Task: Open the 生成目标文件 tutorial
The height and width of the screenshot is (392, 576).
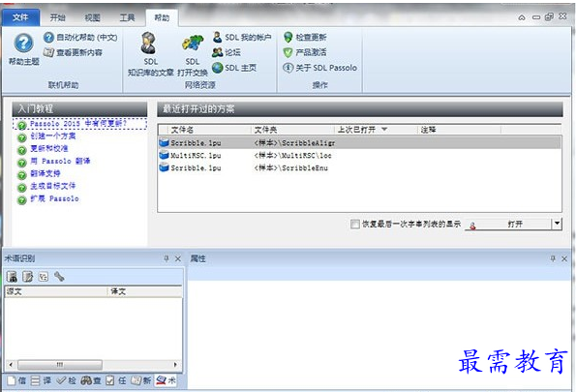Action: click(53, 186)
